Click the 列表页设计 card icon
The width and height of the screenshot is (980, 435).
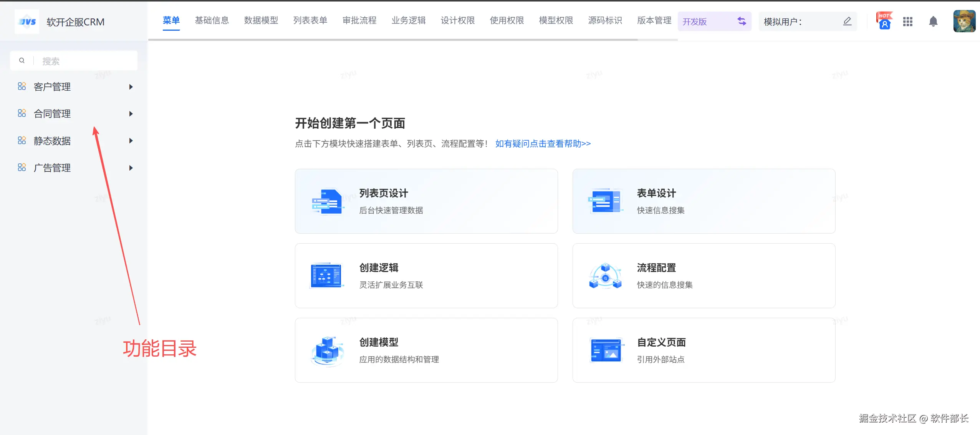tap(327, 201)
